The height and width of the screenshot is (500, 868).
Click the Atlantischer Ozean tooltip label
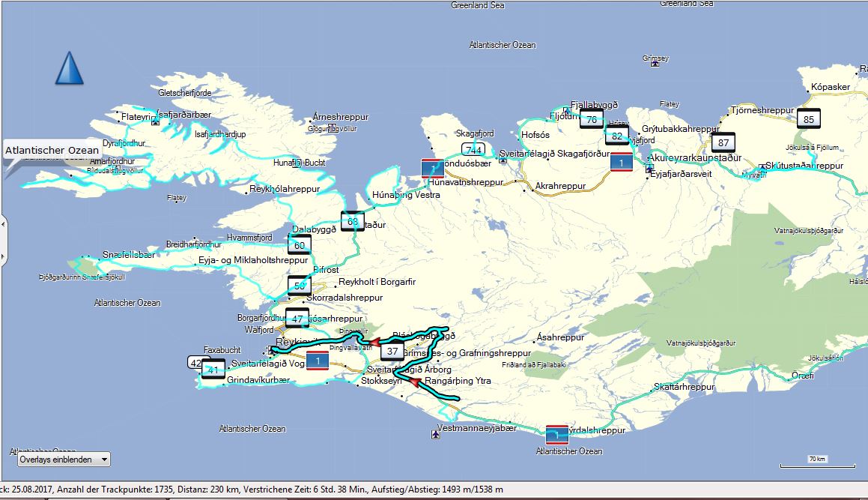[x=52, y=151]
